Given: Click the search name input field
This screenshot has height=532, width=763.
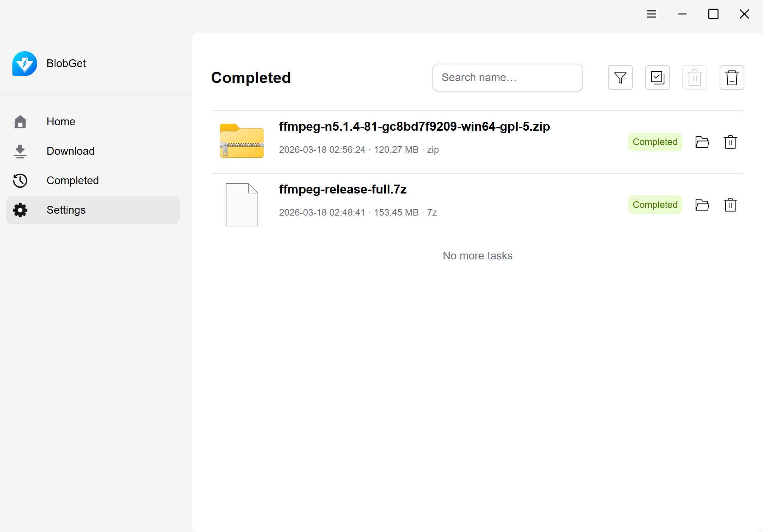Looking at the screenshot, I should pos(507,78).
